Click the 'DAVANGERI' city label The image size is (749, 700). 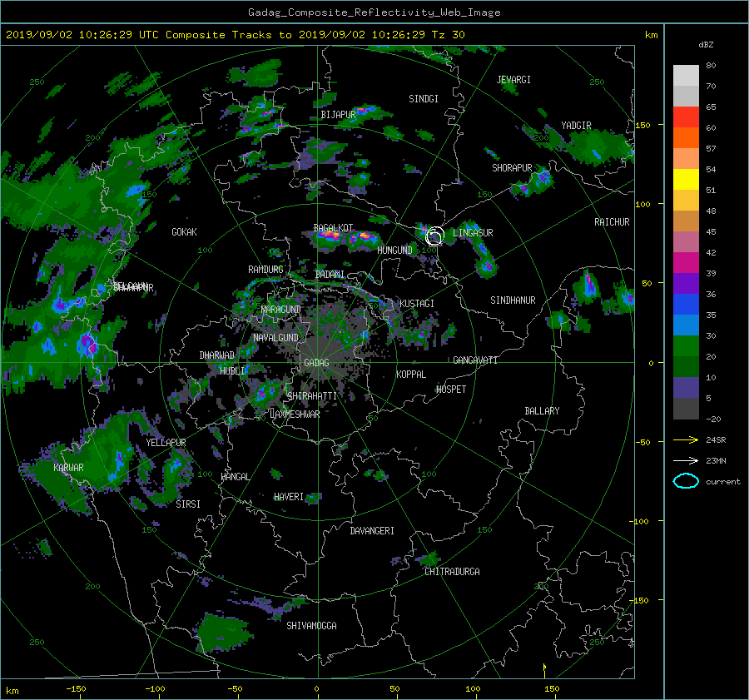[x=372, y=531]
